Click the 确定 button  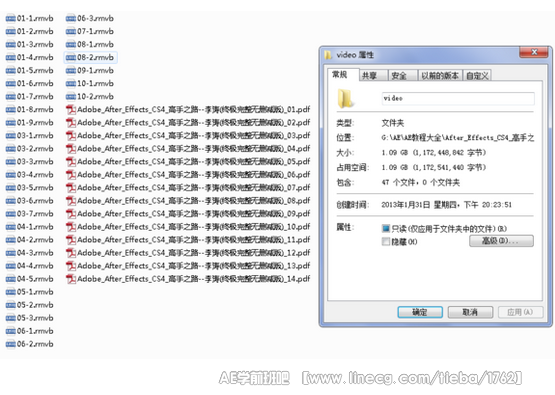(420, 312)
